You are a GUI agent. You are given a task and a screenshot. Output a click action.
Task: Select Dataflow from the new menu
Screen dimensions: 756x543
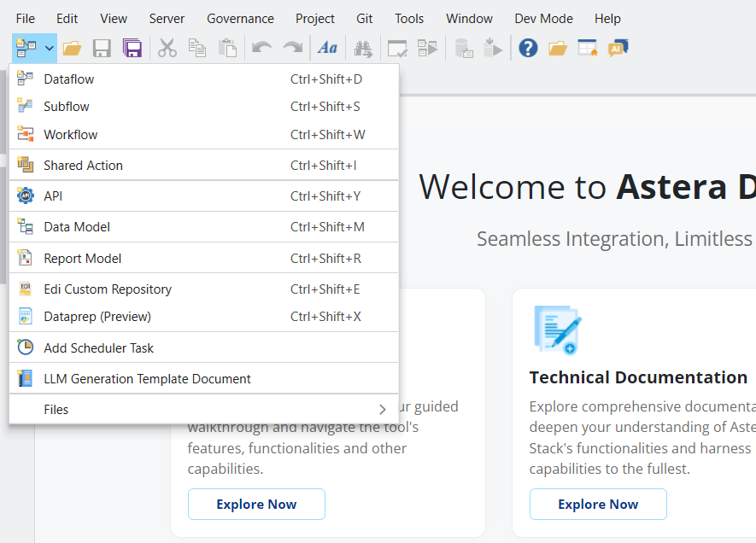(69, 79)
